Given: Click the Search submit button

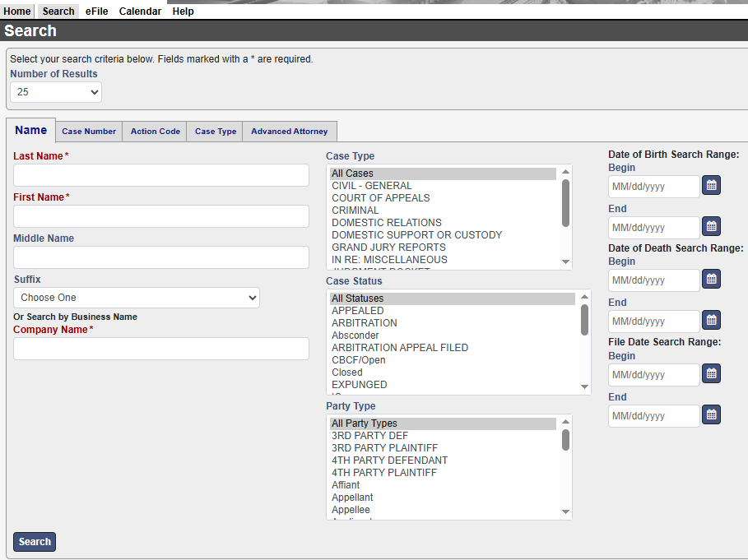Looking at the screenshot, I should tap(35, 542).
